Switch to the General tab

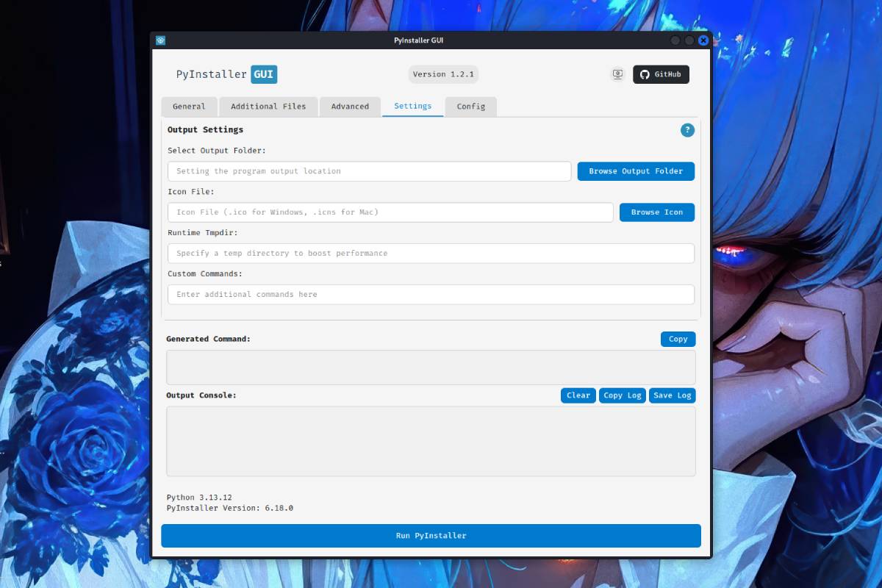pyautogui.click(x=189, y=107)
